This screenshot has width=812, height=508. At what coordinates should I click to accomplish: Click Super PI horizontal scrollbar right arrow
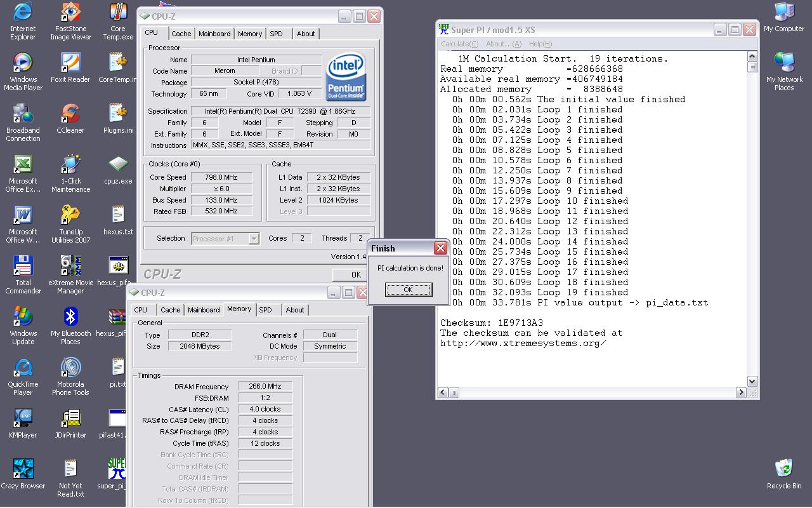pyautogui.click(x=741, y=393)
